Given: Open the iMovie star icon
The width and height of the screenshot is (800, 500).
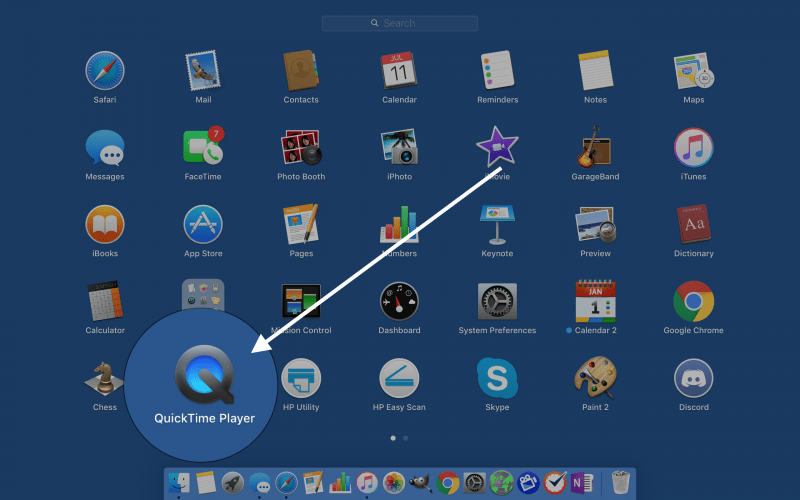Looking at the screenshot, I should click(x=497, y=147).
